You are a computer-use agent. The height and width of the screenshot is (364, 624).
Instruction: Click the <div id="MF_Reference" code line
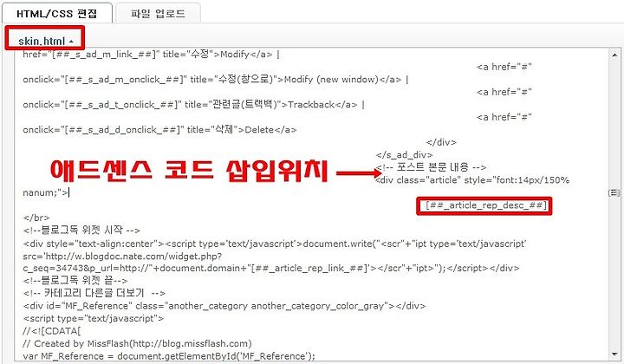(x=224, y=306)
